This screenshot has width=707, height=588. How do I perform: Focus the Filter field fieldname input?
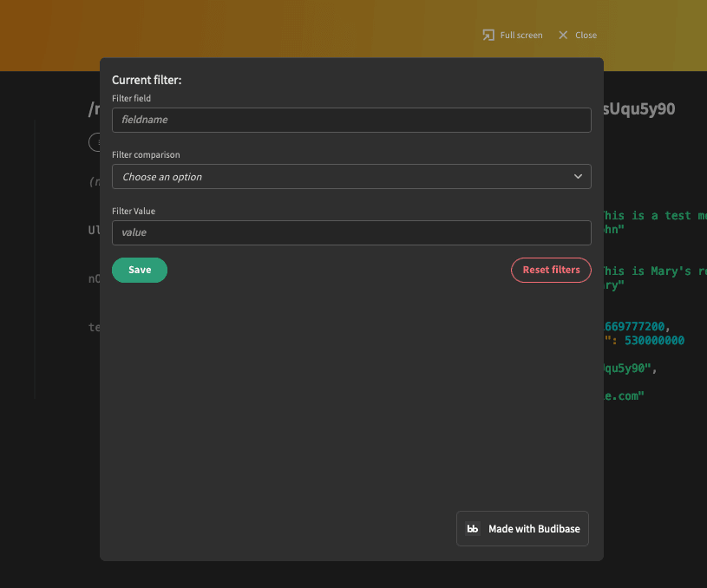(351, 120)
